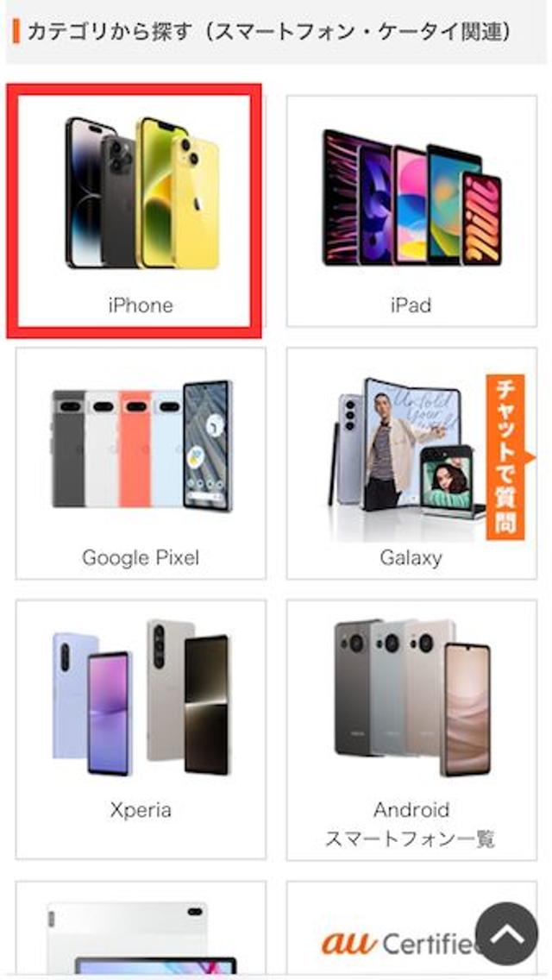
Task: Click the Google Pixel text label
Action: pyautogui.click(x=141, y=557)
